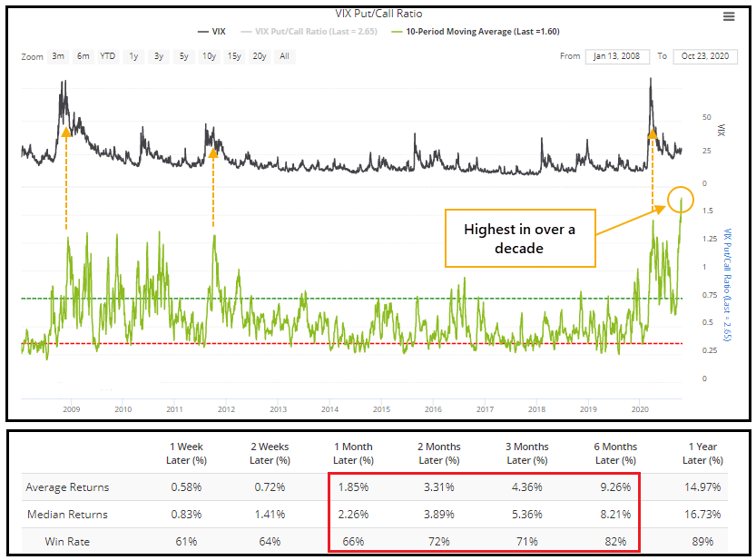
Task: Click the 72% win rate cell
Action: [438, 542]
